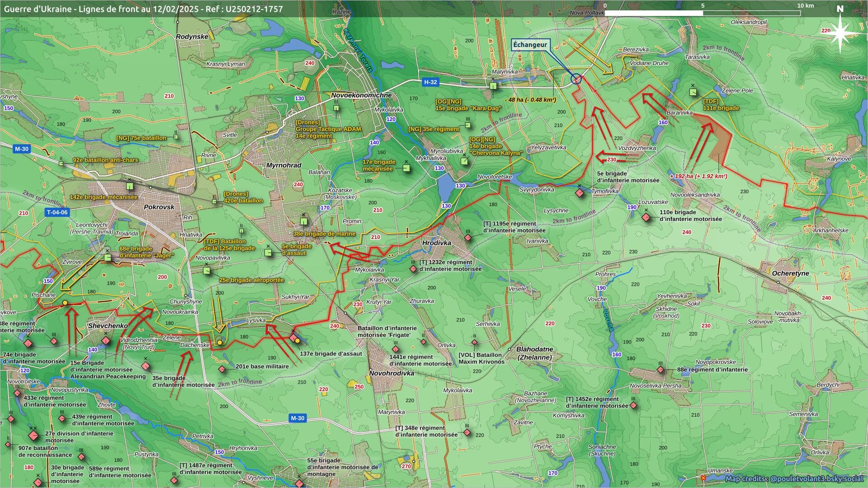Screen dimensions: 868x488
Task: Click the +192 ha (+1.92 km²) gain text
Action: [699, 176]
